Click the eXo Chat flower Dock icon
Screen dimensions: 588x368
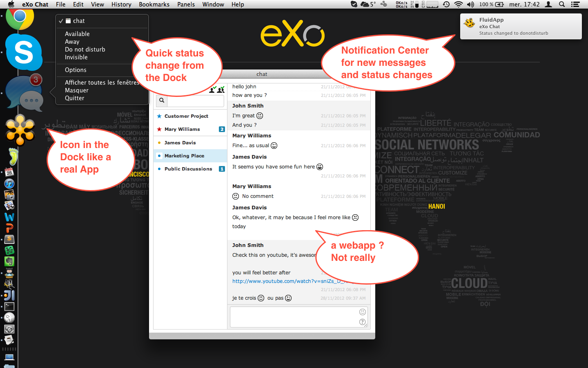(x=20, y=130)
